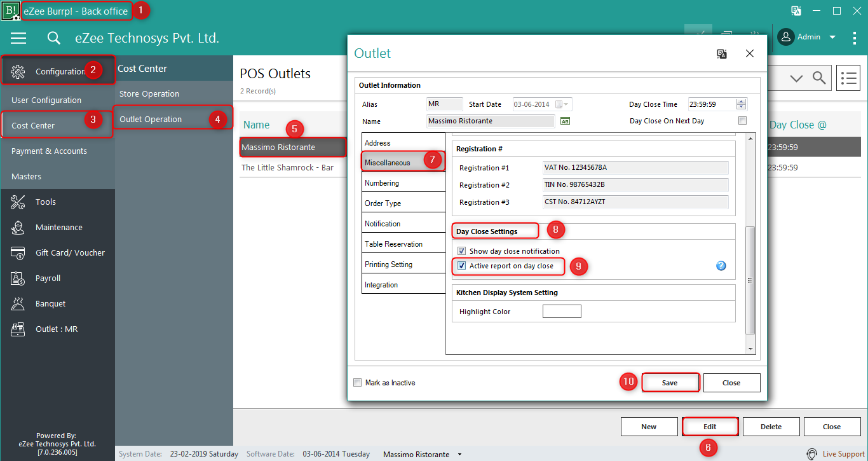Screen dimensions: 868x461
Task: Click the Registration #1 field
Action: tap(635, 168)
